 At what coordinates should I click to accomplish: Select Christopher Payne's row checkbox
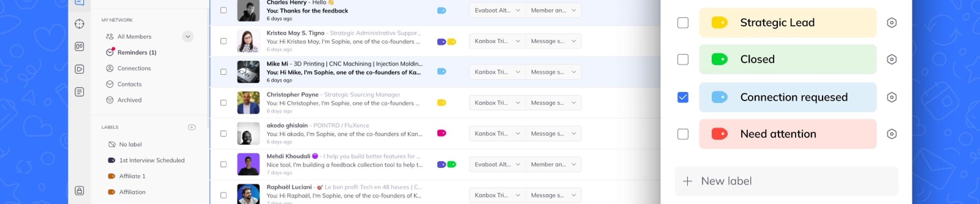(x=223, y=103)
